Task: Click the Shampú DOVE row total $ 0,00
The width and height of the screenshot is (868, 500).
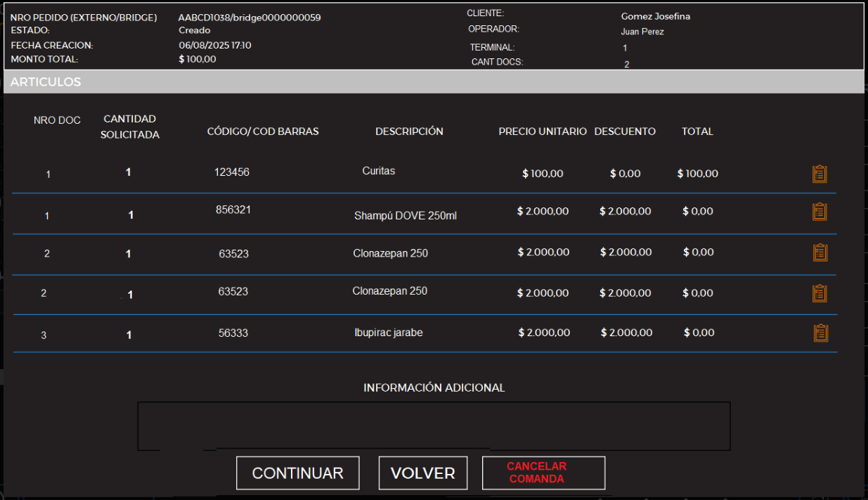Action: click(698, 211)
